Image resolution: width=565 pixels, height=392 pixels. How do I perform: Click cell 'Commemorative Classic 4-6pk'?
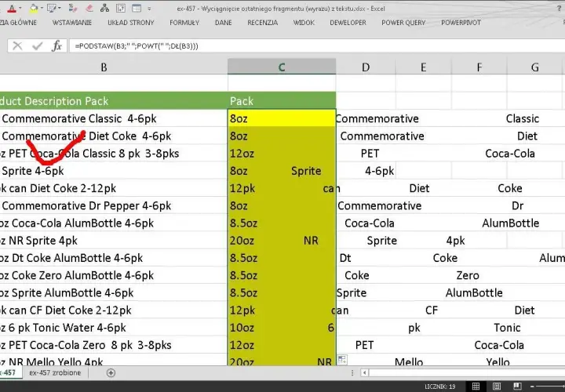(x=114, y=118)
